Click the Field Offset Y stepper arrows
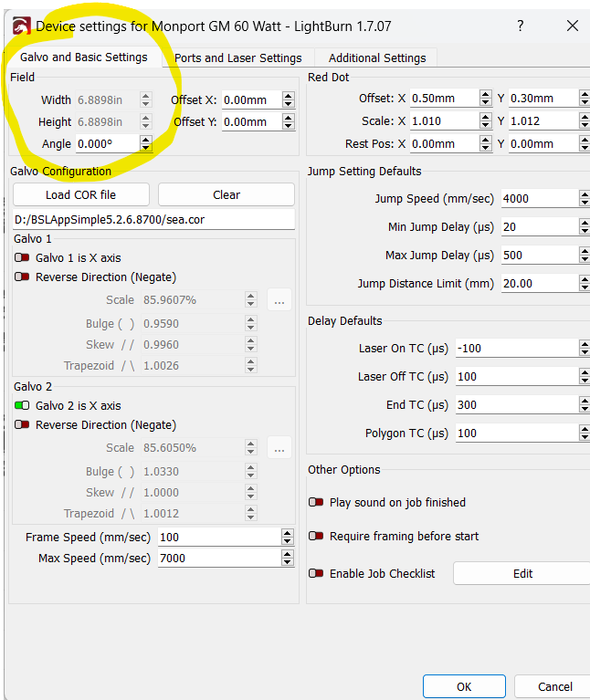The width and height of the screenshot is (590, 700). click(289, 121)
